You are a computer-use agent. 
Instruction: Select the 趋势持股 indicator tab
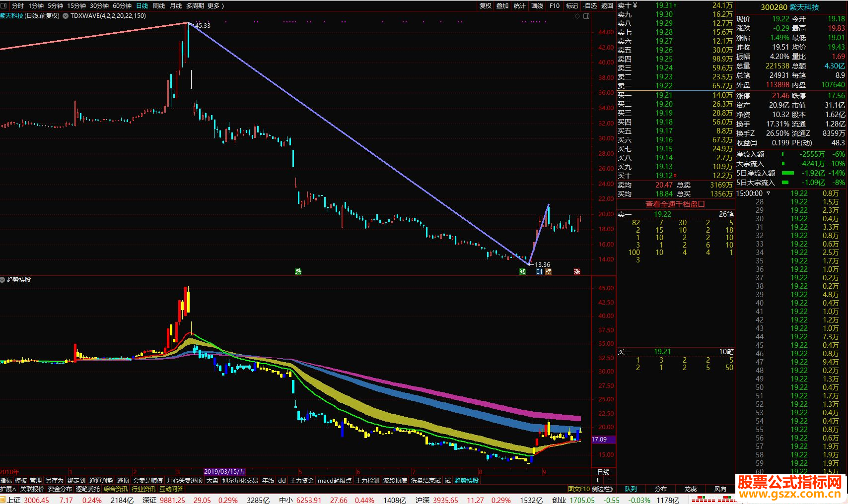click(x=467, y=480)
